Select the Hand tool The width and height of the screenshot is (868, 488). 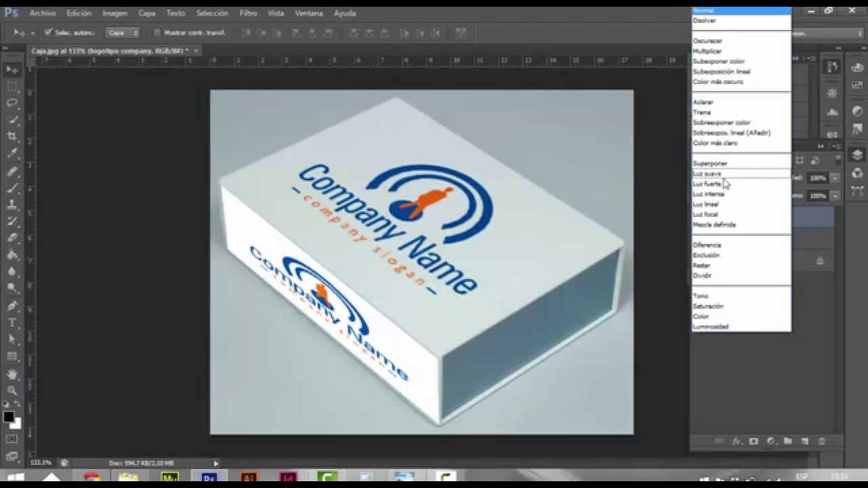[x=12, y=373]
